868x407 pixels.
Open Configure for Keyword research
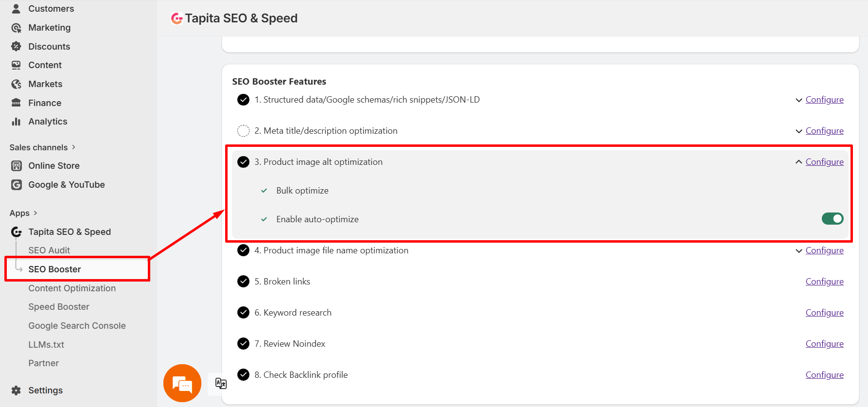[824, 312]
